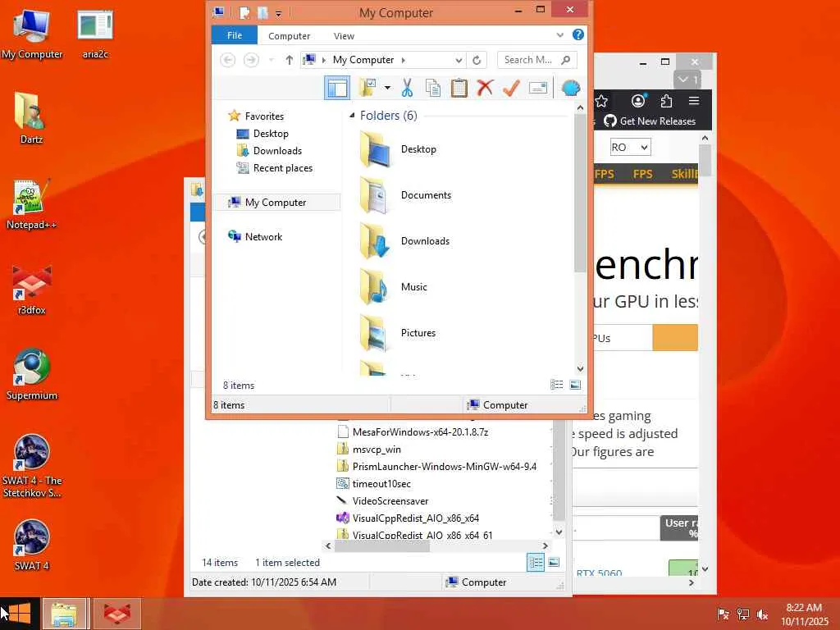Open the Computer ribbon tab
The height and width of the screenshot is (630, 840).
(x=290, y=36)
